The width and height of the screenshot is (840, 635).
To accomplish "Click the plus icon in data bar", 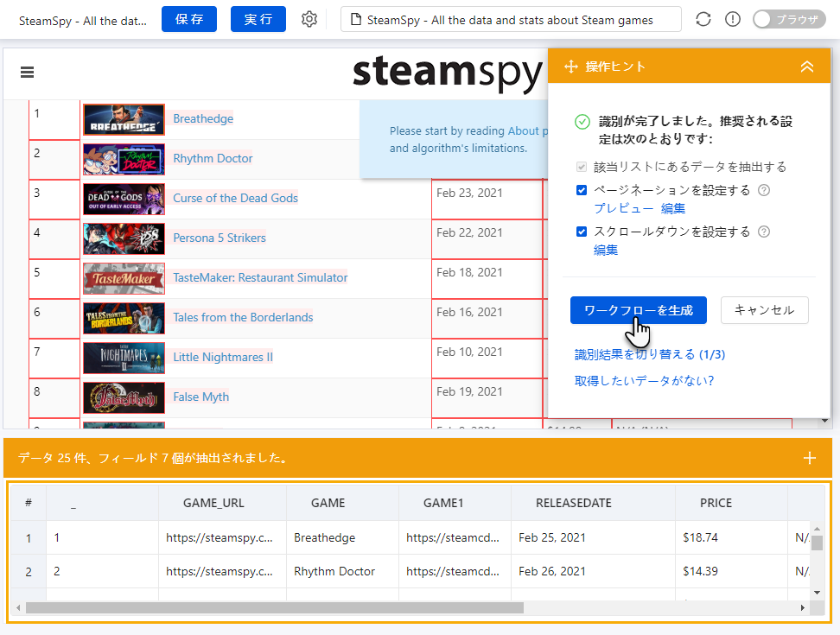I will click(x=810, y=458).
